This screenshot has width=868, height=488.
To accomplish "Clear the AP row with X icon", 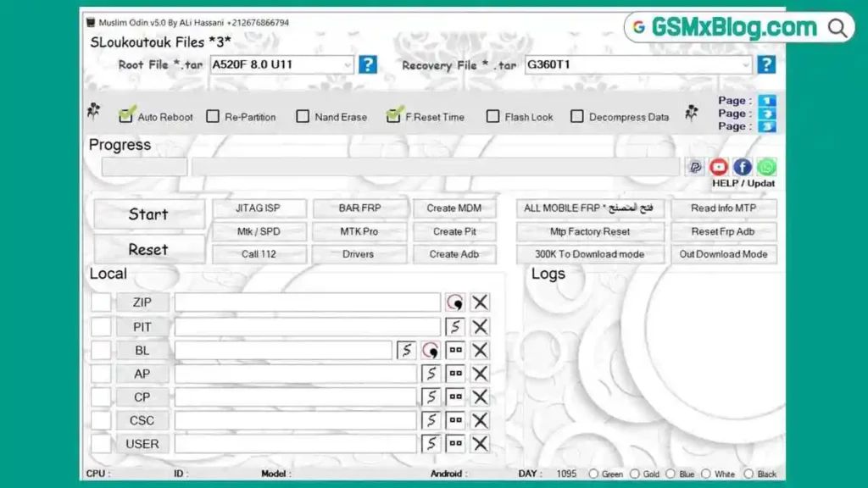I will tap(480, 373).
